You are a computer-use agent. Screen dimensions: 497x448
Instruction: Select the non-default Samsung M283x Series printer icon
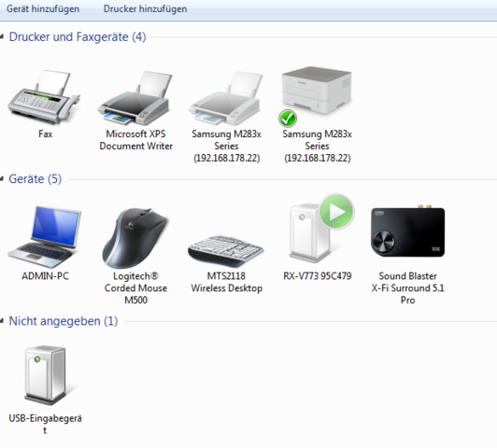click(226, 98)
